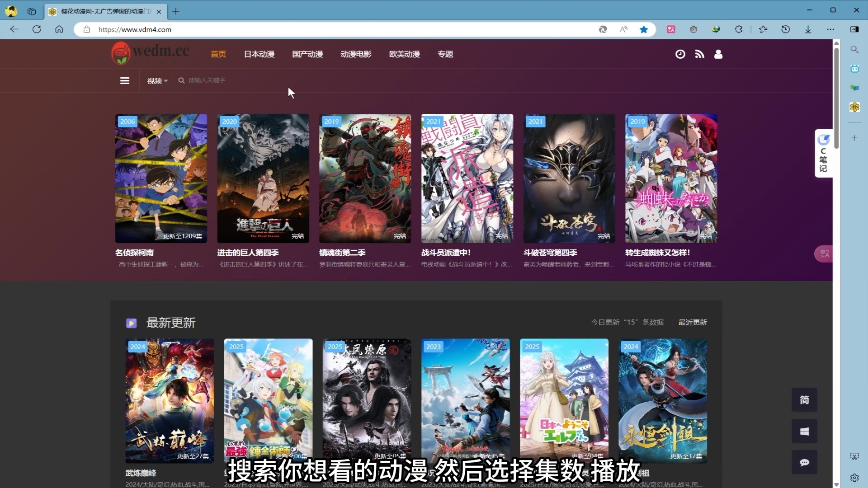Image resolution: width=868 pixels, height=488 pixels.
Task: Open the 转生成蜘蛛又怎样! poster
Action: click(671, 178)
